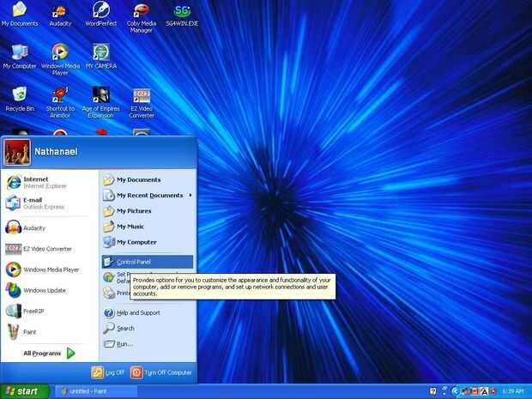Open Internet Explorer from Start menu
The height and width of the screenshot is (399, 532).
51,183
